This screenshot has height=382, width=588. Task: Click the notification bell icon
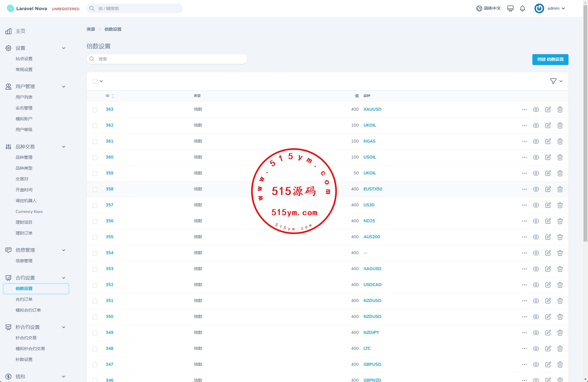tap(522, 8)
